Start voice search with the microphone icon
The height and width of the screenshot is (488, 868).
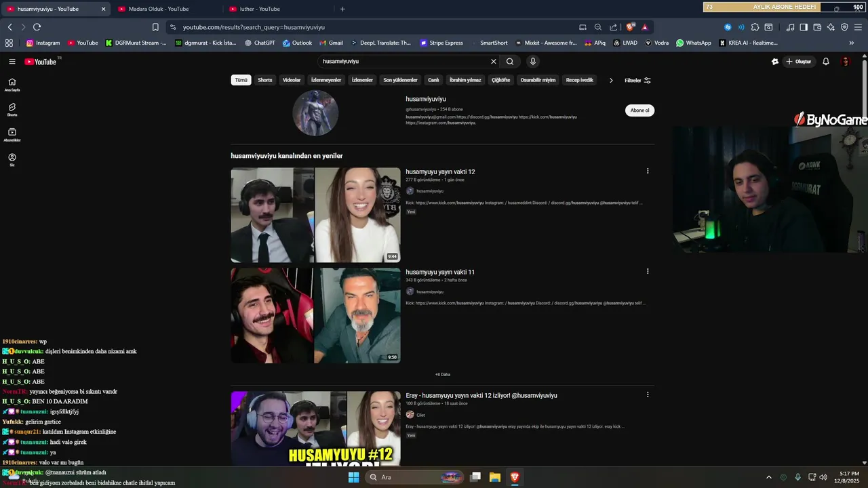pyautogui.click(x=533, y=61)
